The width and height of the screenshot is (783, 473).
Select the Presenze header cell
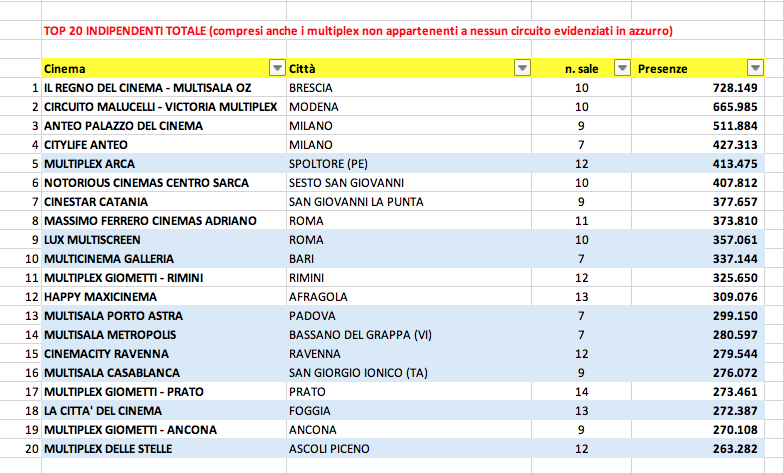pos(698,68)
